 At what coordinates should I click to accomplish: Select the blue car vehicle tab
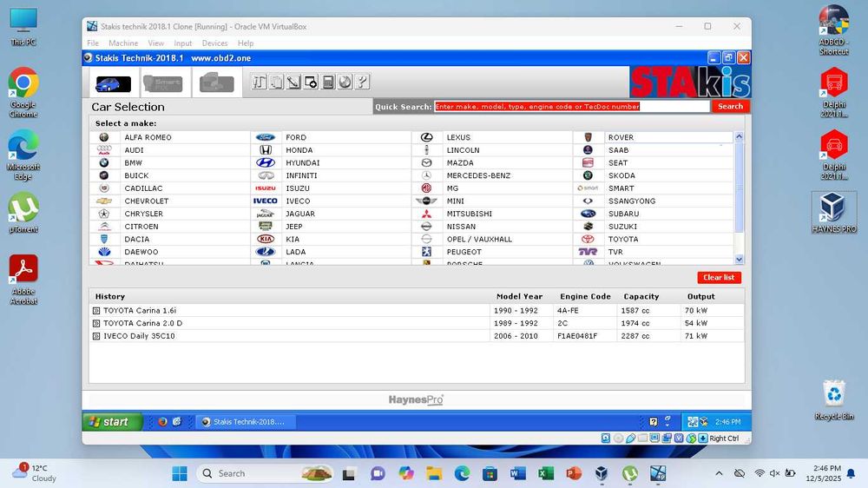[114, 83]
